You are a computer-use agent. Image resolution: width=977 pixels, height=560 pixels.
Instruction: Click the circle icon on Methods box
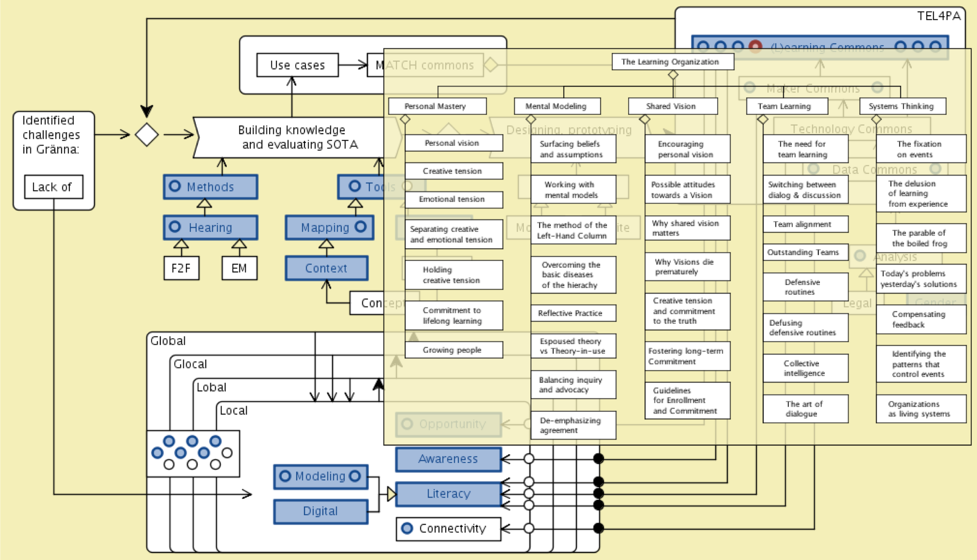[x=175, y=186]
